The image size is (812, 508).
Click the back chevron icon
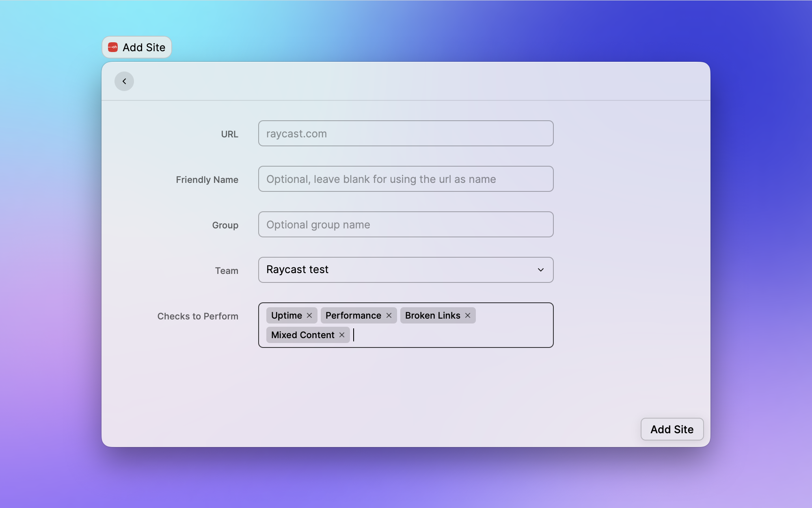(x=124, y=81)
